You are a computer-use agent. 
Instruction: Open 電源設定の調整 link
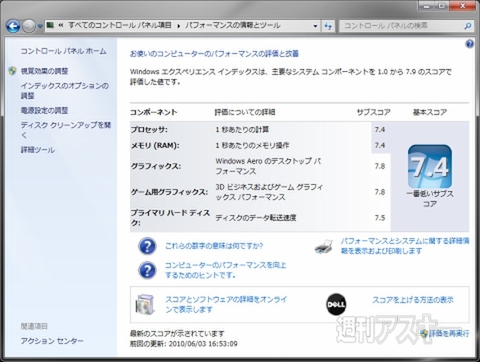pyautogui.click(x=44, y=110)
